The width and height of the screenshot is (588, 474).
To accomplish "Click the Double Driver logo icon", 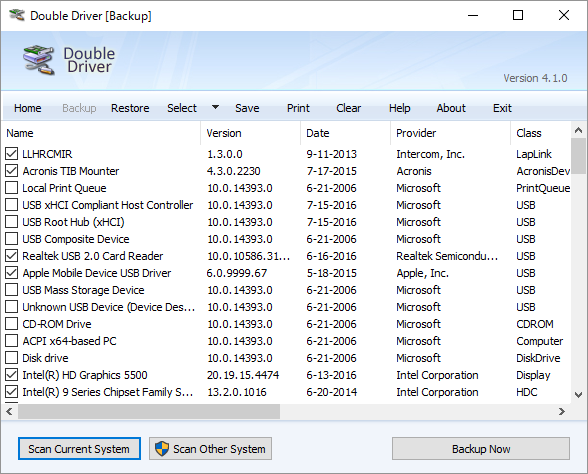I will click(38, 60).
